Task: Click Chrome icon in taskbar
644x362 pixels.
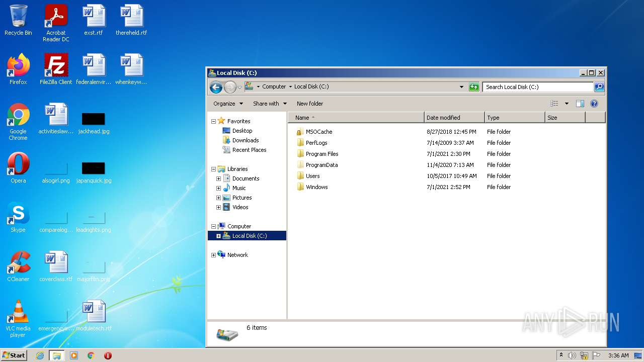Action: (x=91, y=355)
